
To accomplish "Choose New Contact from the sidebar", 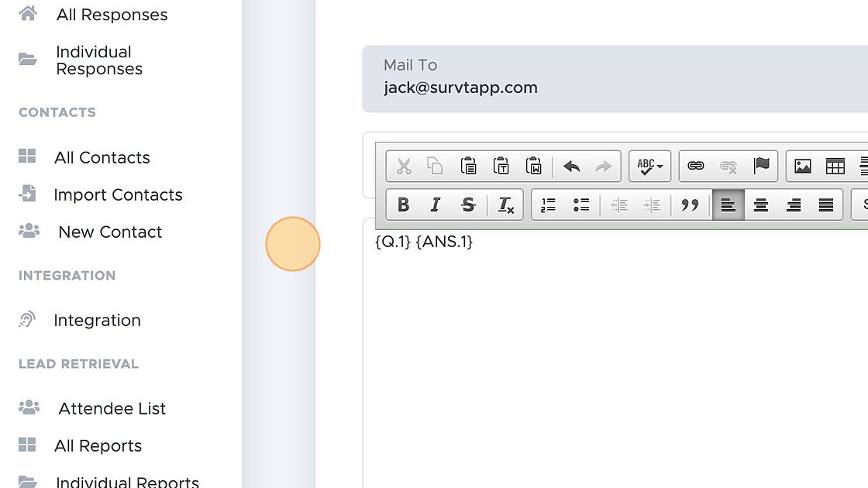I will [x=110, y=232].
